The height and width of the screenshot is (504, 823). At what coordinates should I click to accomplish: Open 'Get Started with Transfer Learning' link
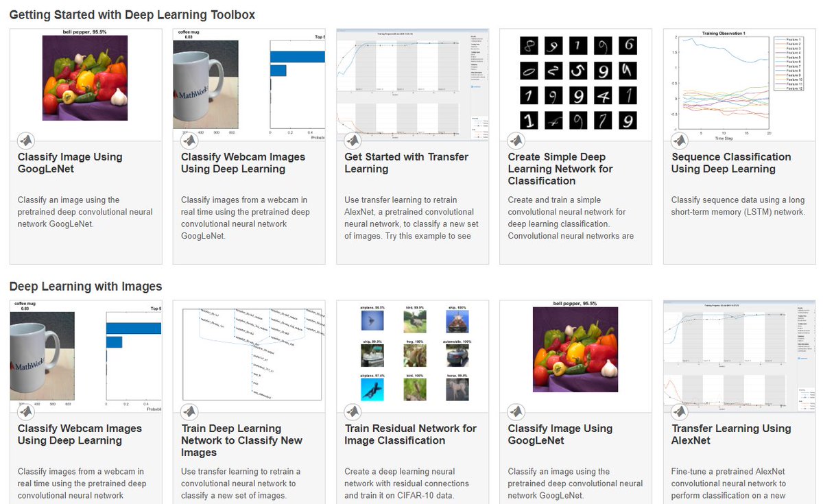406,163
